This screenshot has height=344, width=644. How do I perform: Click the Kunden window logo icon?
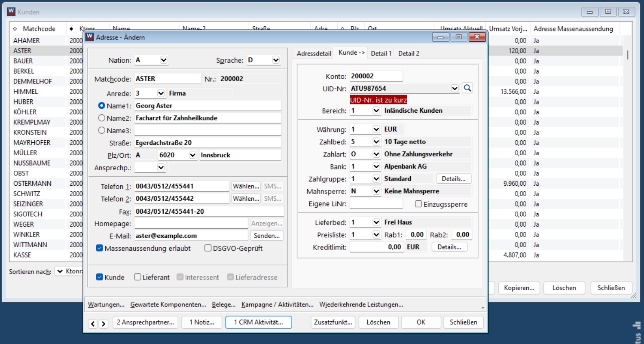[11, 12]
